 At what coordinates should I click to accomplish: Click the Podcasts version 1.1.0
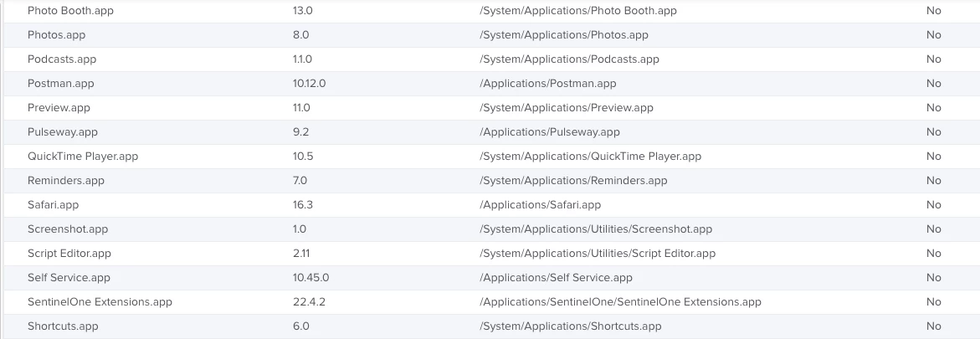point(302,59)
